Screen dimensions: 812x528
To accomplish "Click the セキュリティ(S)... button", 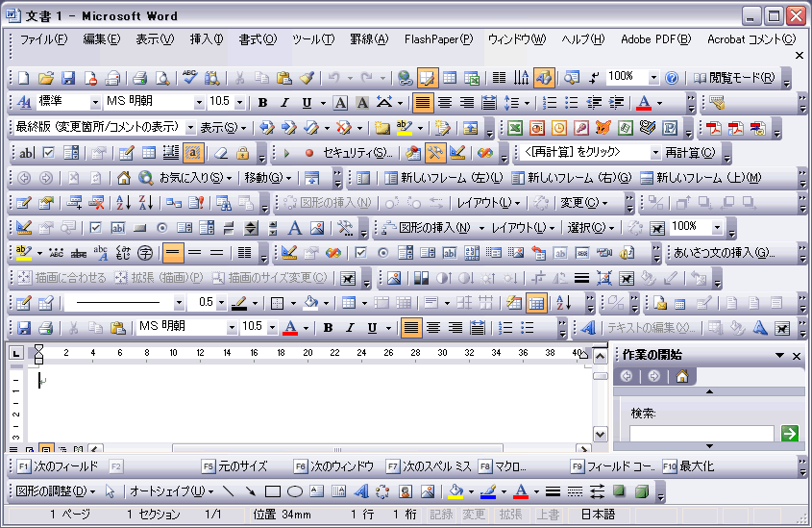I will click(x=357, y=153).
